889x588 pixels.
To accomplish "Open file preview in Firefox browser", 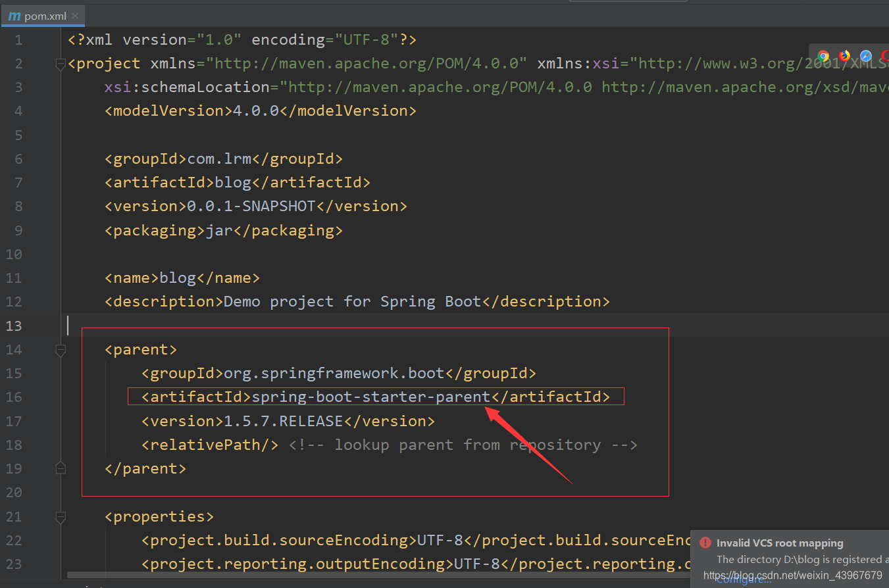I will click(844, 56).
